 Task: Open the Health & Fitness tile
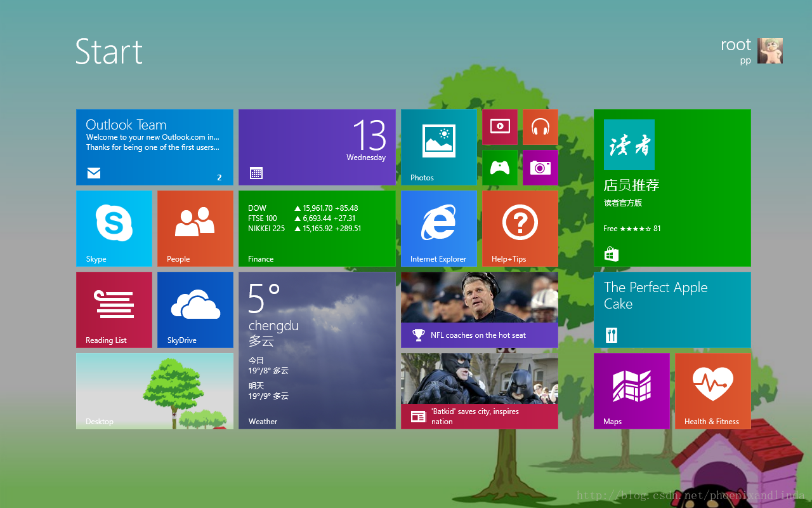pyautogui.click(x=713, y=391)
